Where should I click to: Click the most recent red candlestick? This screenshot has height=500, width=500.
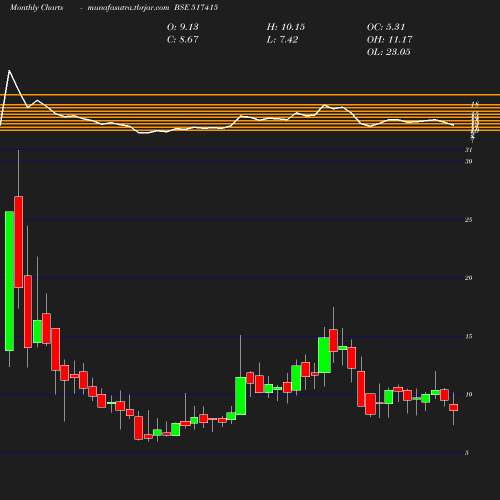coord(454,407)
